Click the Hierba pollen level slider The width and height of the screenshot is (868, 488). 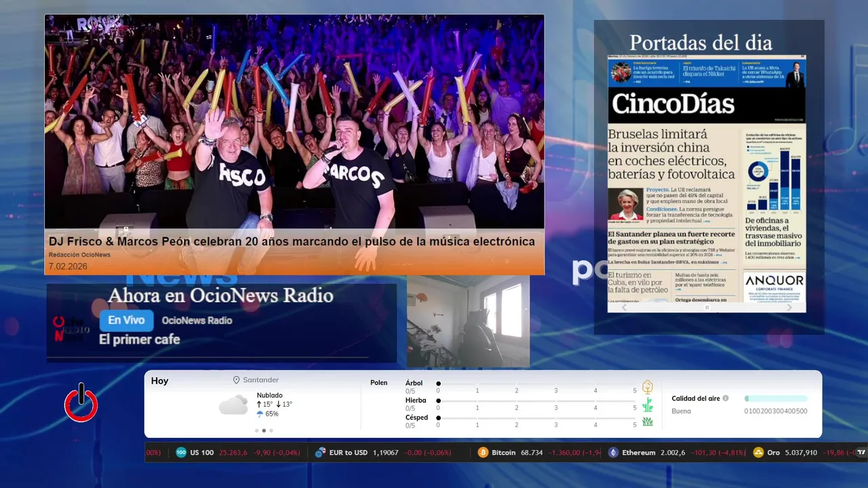(x=536, y=401)
